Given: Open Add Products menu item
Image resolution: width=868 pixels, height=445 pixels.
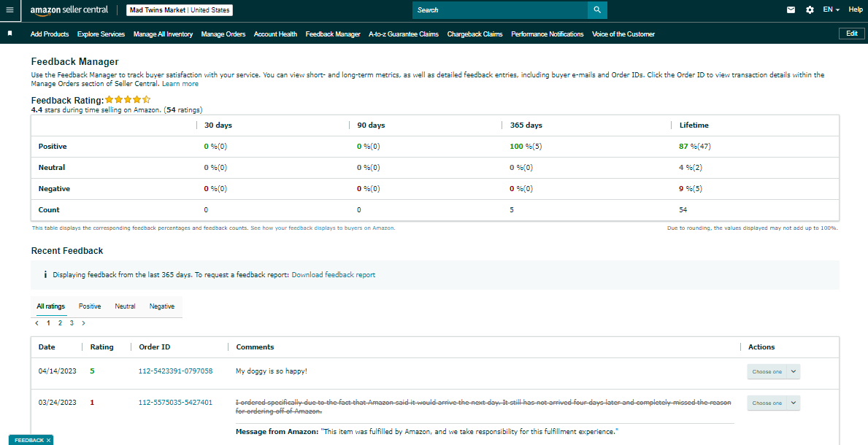Looking at the screenshot, I should pos(50,34).
